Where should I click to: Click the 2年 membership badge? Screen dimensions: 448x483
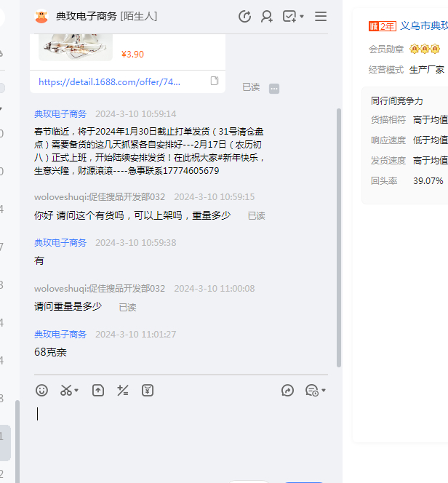(382, 26)
